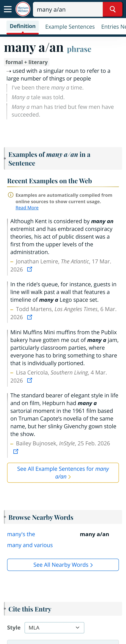Click the search field containing many a/an
Image resolution: width=126 pixels, height=644 pixels.
point(68,9)
